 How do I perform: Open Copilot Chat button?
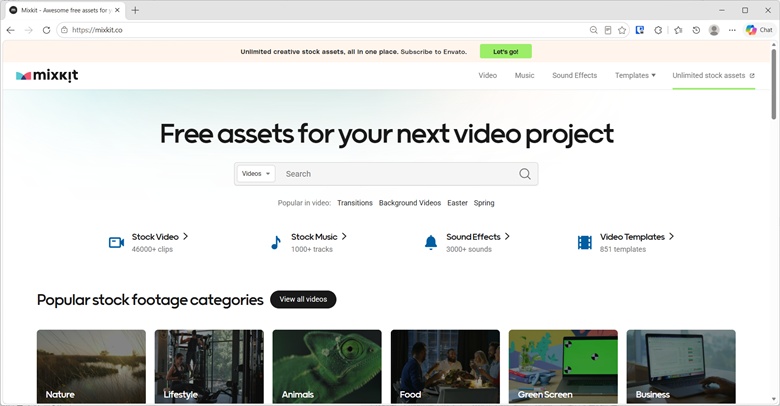(759, 30)
